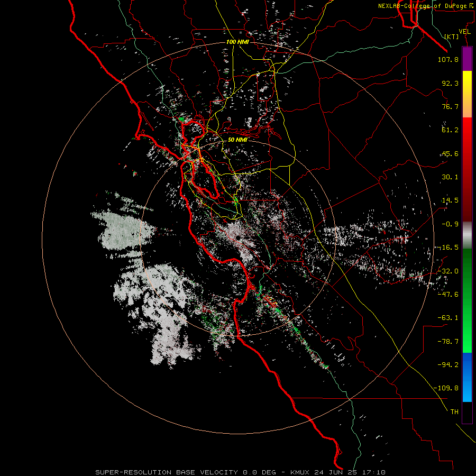This screenshot has height=476, width=476.
Task: Select the -63.1 legend value
Action: coord(448,318)
